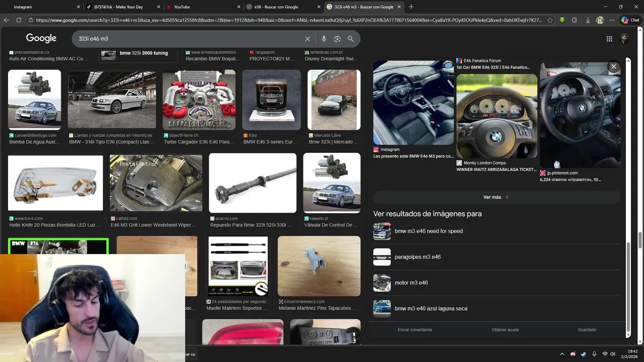The image size is (644, 362).
Task: Submit search with magnifying glass icon
Action: coord(351,39)
